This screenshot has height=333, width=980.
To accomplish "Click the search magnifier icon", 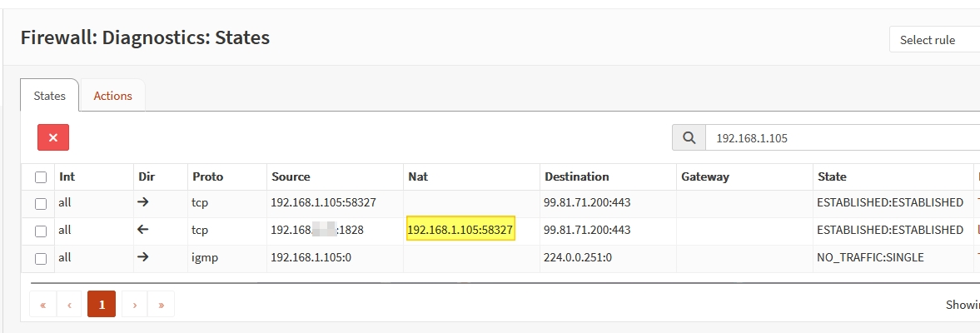I will (x=689, y=138).
